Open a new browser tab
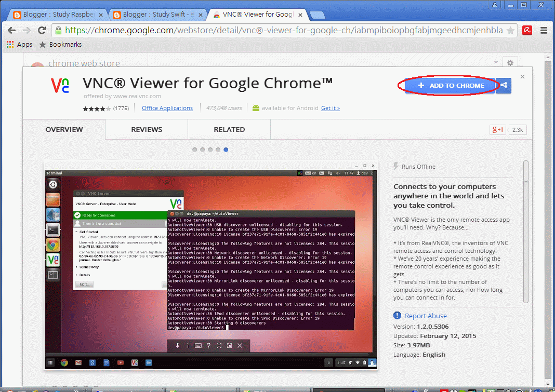Viewport: 555px width, 392px height. [x=317, y=15]
